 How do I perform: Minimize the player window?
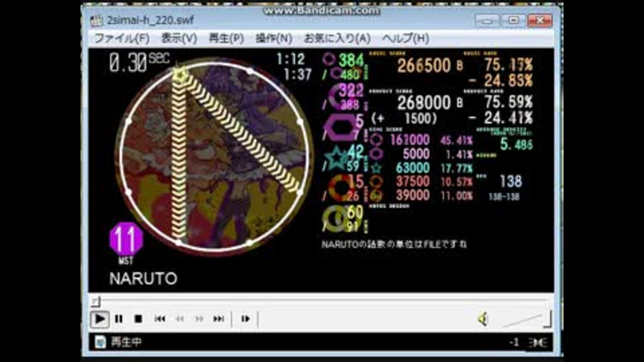(488, 20)
